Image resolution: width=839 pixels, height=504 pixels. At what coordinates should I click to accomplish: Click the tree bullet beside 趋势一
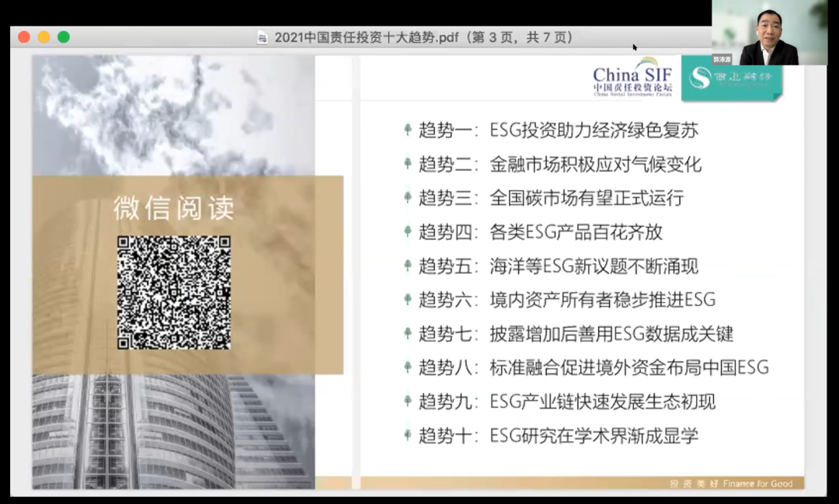407,130
